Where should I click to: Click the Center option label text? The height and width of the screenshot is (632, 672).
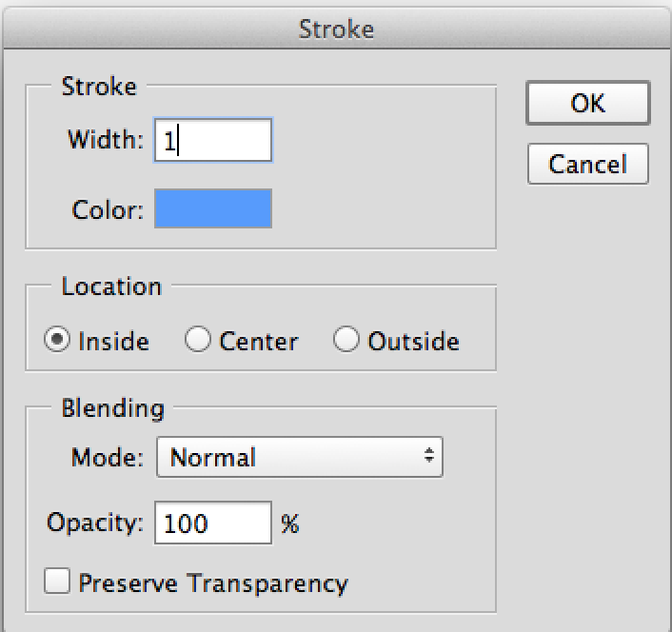tap(259, 342)
